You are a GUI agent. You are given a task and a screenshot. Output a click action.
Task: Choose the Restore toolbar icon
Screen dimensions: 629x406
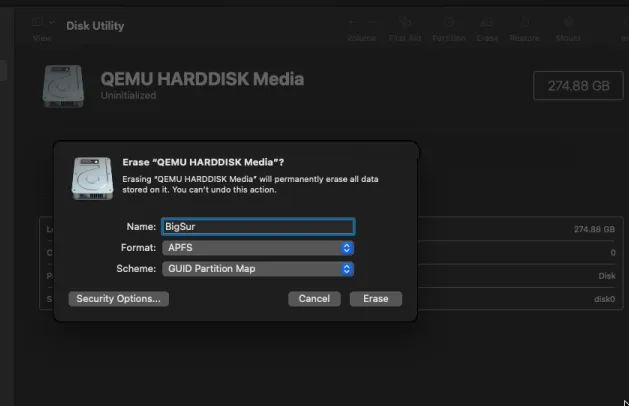pyautogui.click(x=524, y=22)
